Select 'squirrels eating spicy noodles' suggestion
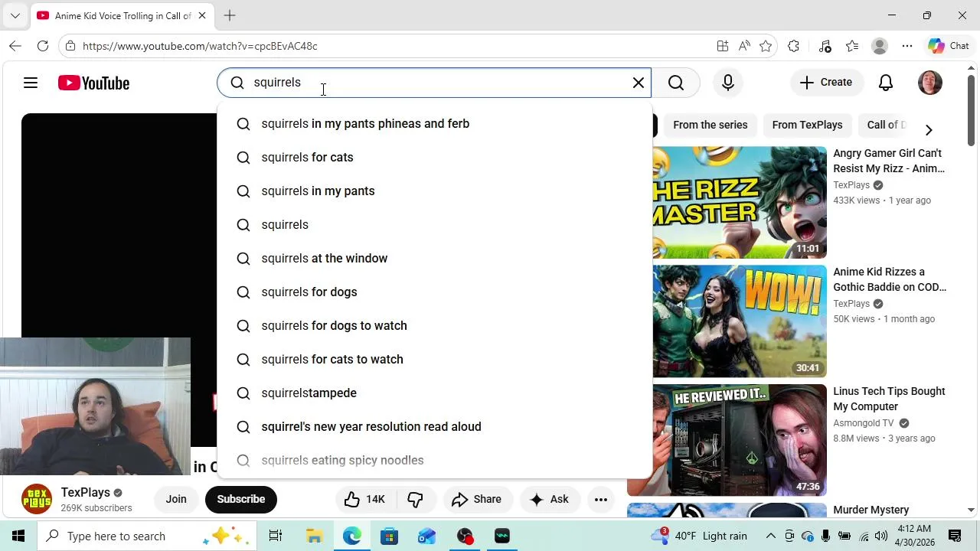This screenshot has height=551, width=980. pos(435,461)
